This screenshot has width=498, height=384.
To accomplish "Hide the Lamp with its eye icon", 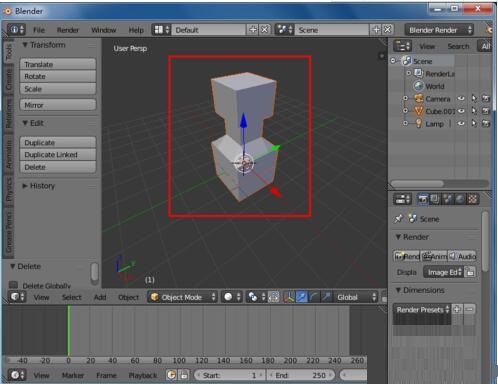I will [461, 123].
